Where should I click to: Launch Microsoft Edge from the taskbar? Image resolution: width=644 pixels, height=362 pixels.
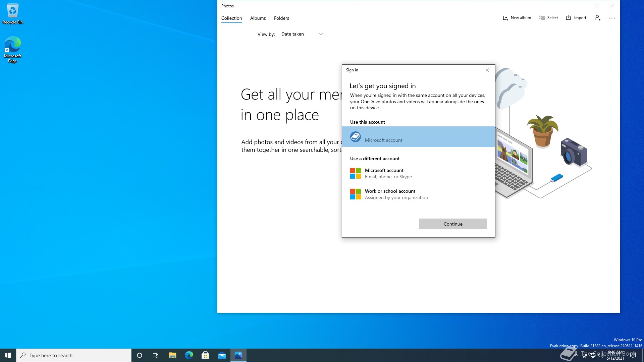(x=189, y=355)
